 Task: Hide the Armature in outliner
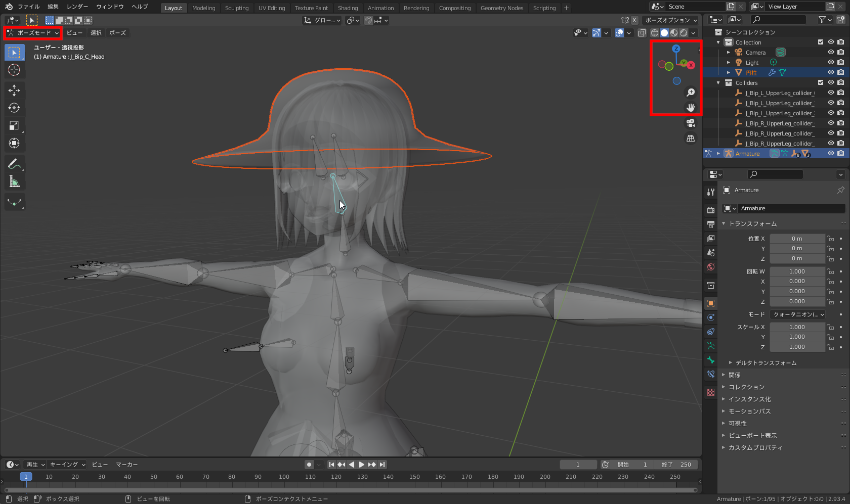pyautogui.click(x=831, y=153)
